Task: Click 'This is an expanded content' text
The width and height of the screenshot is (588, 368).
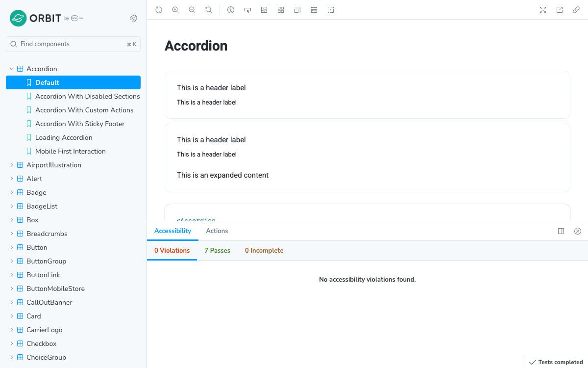Action: click(223, 175)
